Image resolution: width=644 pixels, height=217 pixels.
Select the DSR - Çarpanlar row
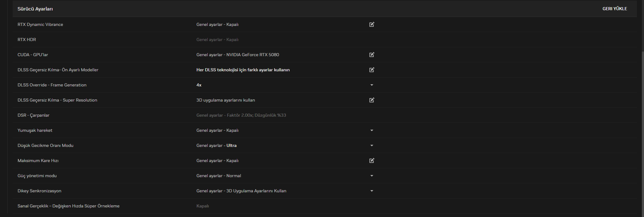[x=33, y=115]
